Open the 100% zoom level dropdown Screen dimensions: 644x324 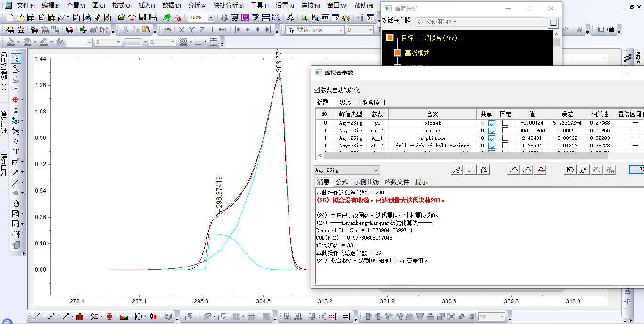click(x=210, y=17)
